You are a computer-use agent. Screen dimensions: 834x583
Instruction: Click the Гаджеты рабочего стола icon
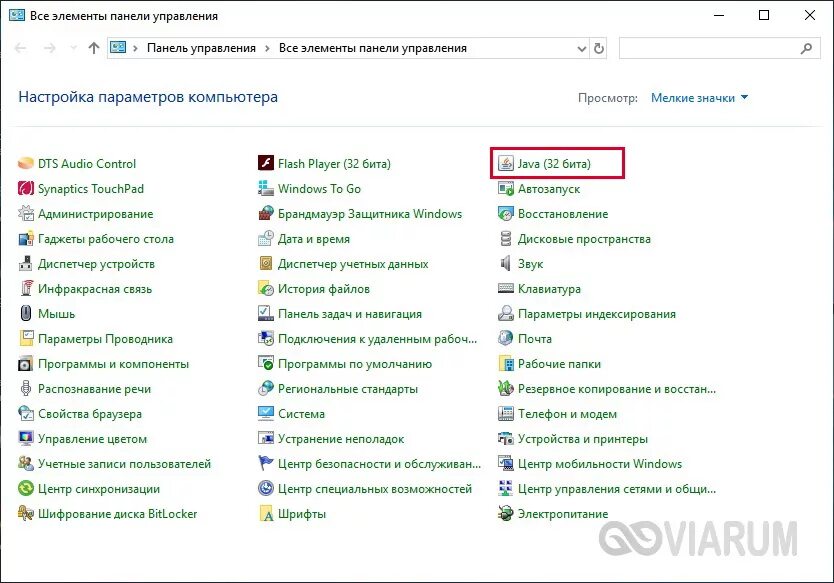tap(26, 238)
